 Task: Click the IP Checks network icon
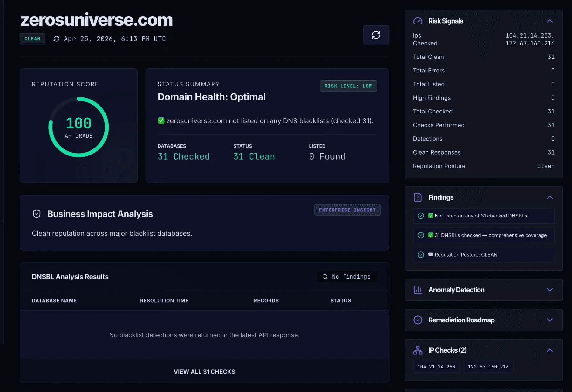click(418, 350)
